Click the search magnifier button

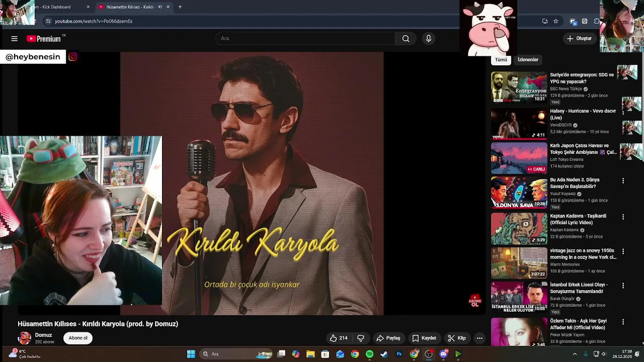click(x=406, y=39)
